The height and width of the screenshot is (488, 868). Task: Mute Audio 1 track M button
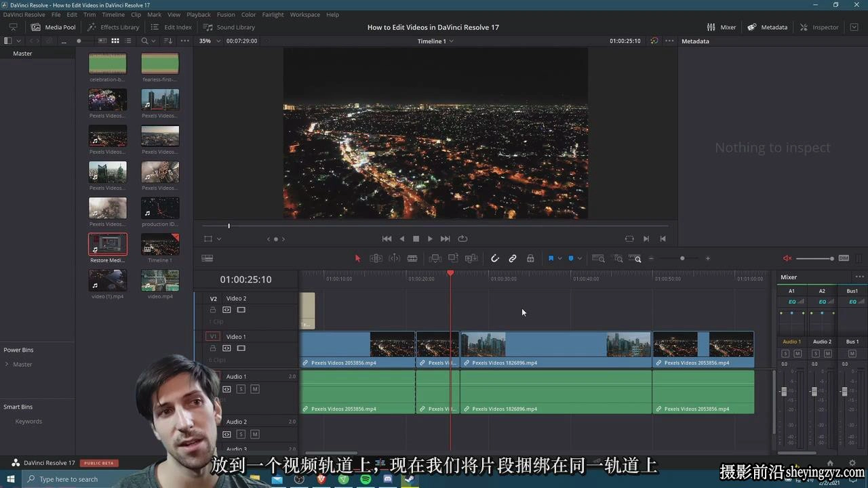coord(255,389)
